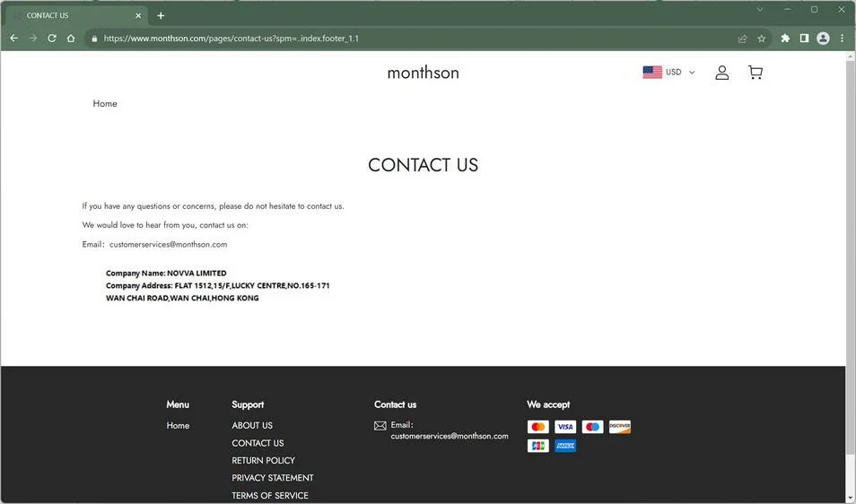Open the browser home page icon
Screen dimensions: 856x504
[x=71, y=39]
